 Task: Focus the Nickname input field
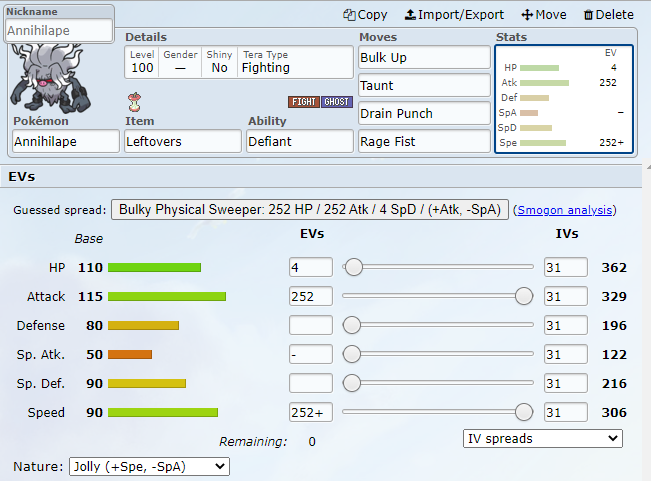pos(59,30)
